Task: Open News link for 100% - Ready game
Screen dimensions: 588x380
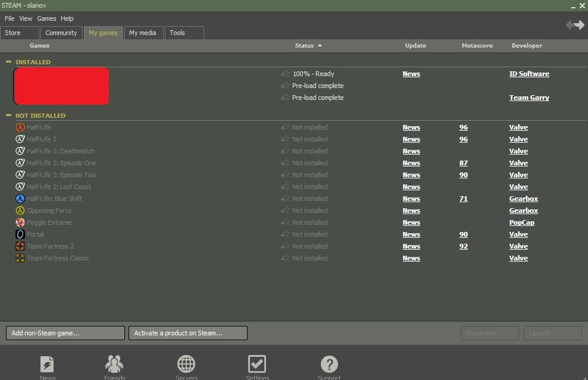Action: tap(411, 74)
